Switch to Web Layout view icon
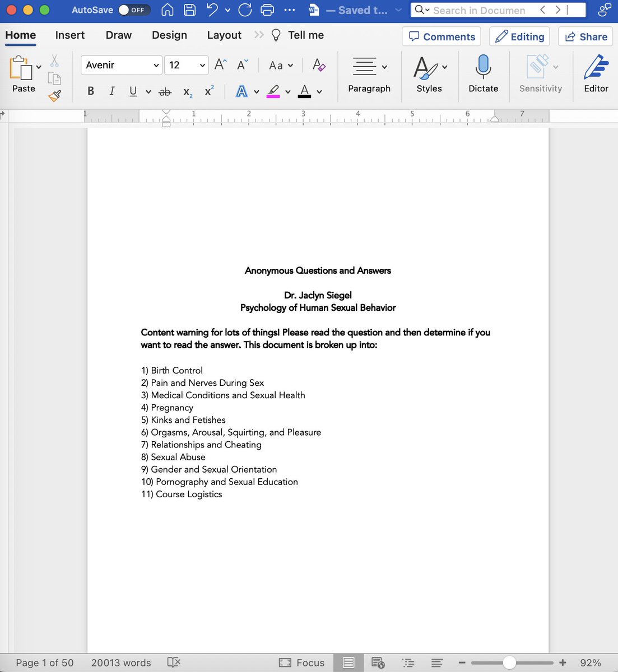 click(x=378, y=662)
